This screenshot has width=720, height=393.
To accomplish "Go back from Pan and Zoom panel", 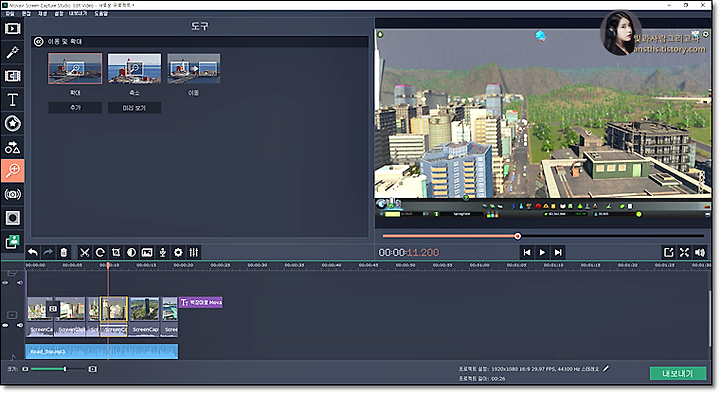I will pyautogui.click(x=39, y=42).
